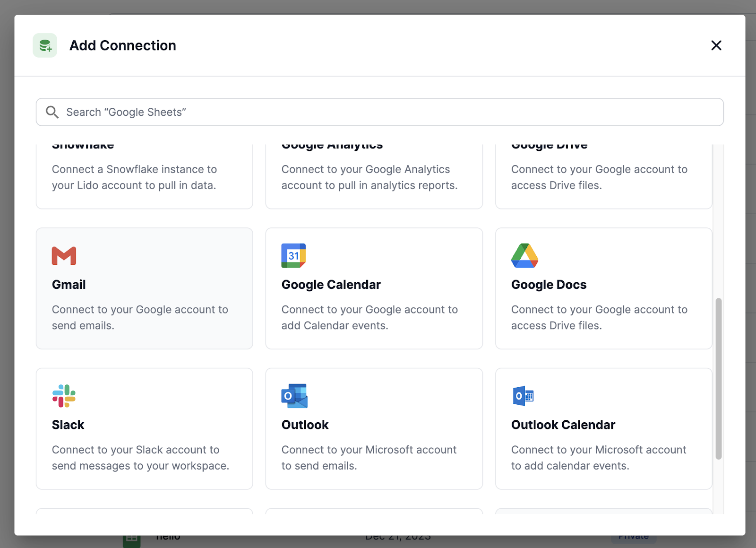Click the Outlook Calendar icon
This screenshot has height=548, width=756.
point(523,396)
